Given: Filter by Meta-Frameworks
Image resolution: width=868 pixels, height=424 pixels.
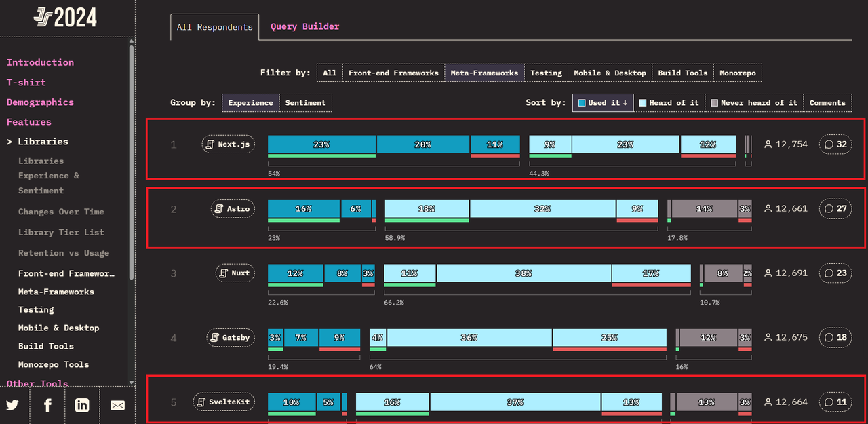Looking at the screenshot, I should 484,73.
